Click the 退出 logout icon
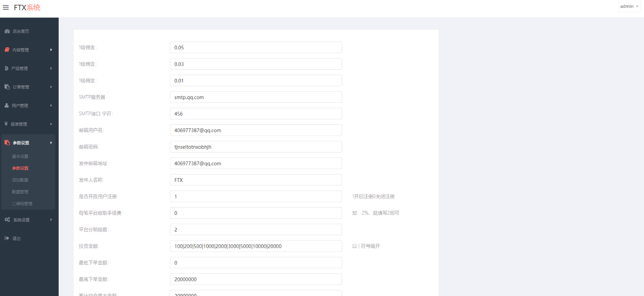 coord(7,239)
